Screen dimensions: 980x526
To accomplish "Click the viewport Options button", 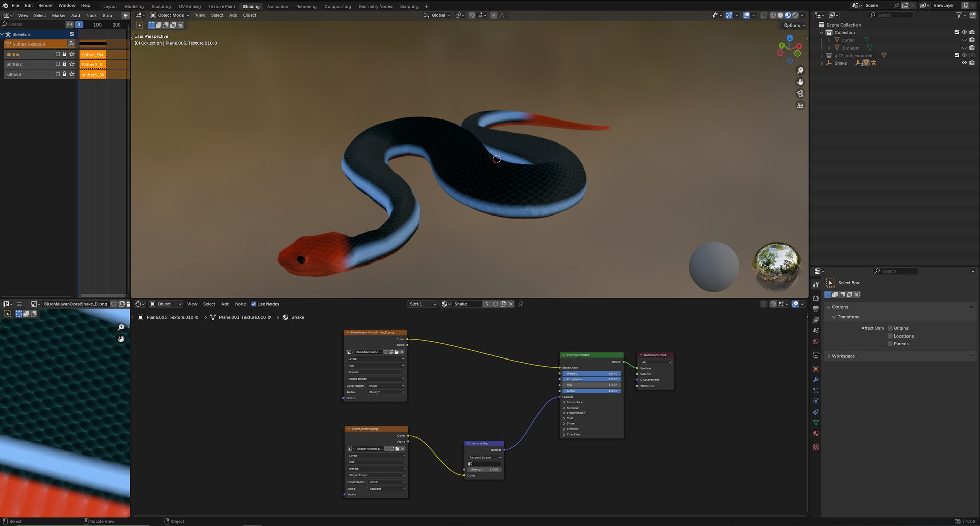I will 793,25.
